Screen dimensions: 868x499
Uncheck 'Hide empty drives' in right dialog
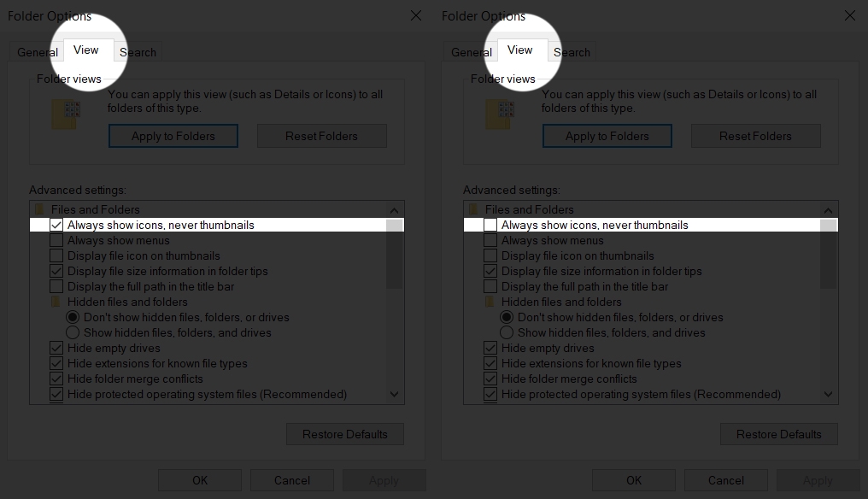click(490, 348)
